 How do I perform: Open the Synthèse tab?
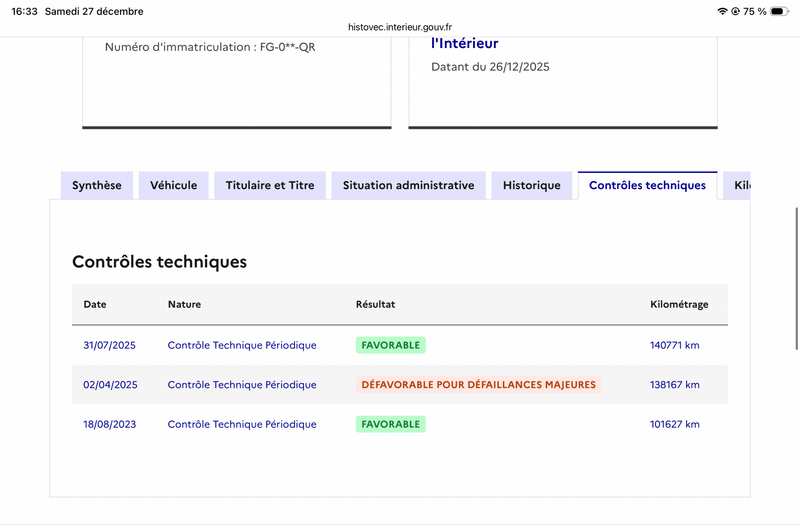click(x=97, y=185)
